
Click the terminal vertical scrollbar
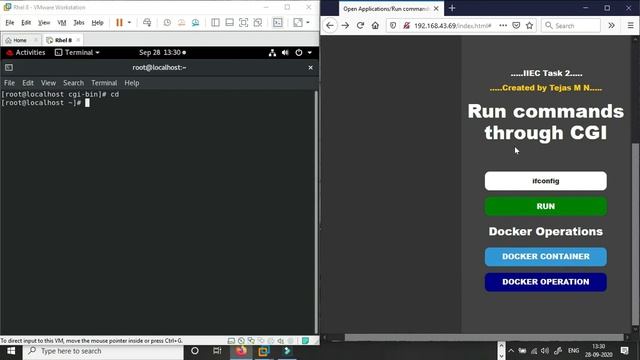pos(316,211)
